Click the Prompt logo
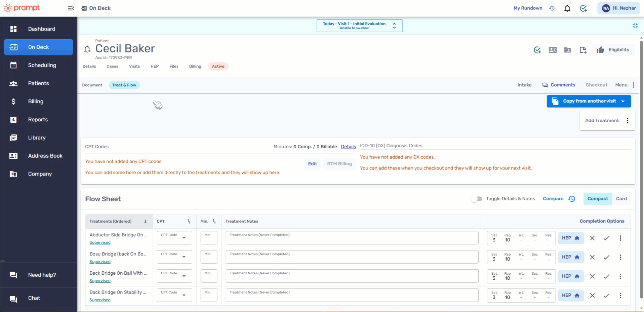The width and height of the screenshot is (644, 312). (x=22, y=8)
